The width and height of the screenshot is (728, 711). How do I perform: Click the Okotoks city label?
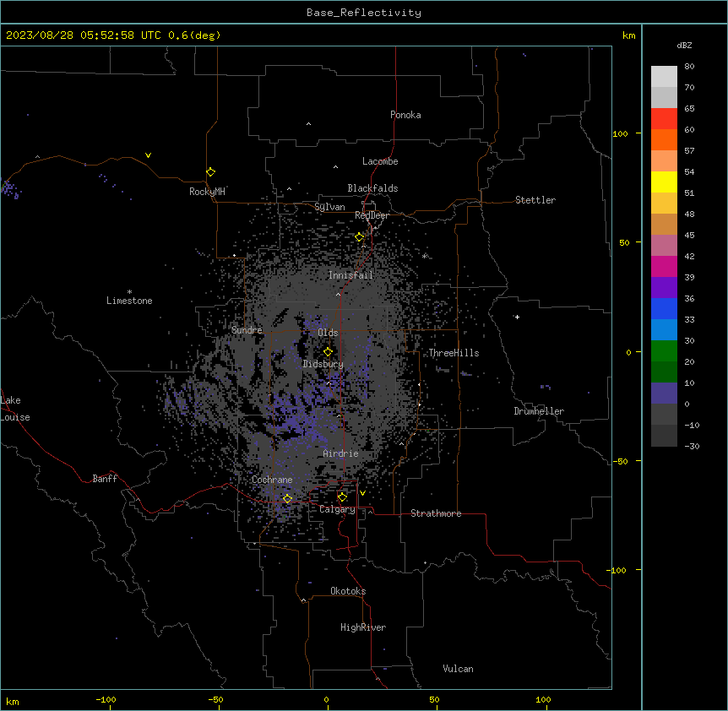(x=348, y=591)
